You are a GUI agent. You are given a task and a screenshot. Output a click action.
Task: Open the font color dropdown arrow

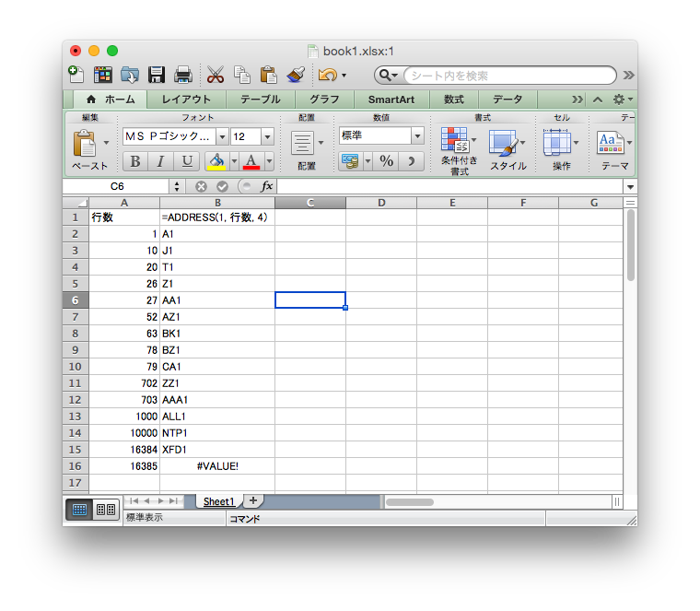[x=269, y=161]
